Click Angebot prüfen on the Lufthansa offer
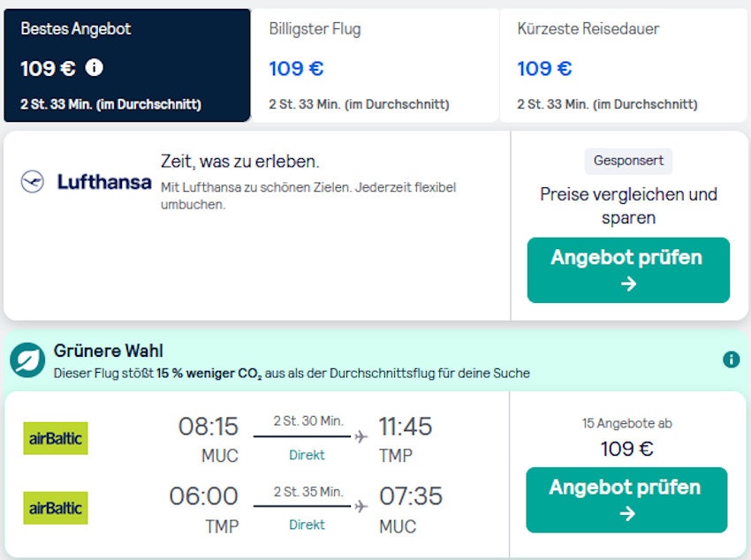Image resolution: width=751 pixels, height=560 pixels. [x=628, y=270]
